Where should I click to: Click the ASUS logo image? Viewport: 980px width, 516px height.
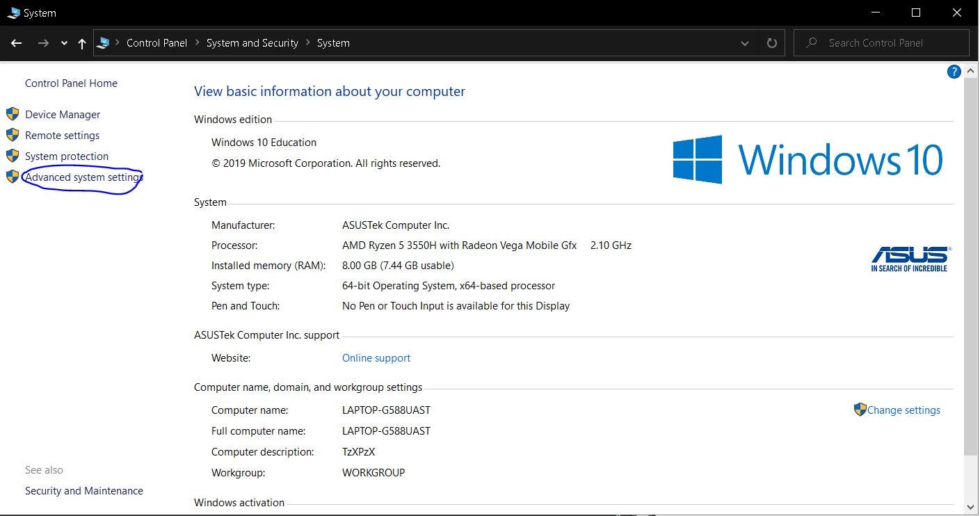click(910, 259)
